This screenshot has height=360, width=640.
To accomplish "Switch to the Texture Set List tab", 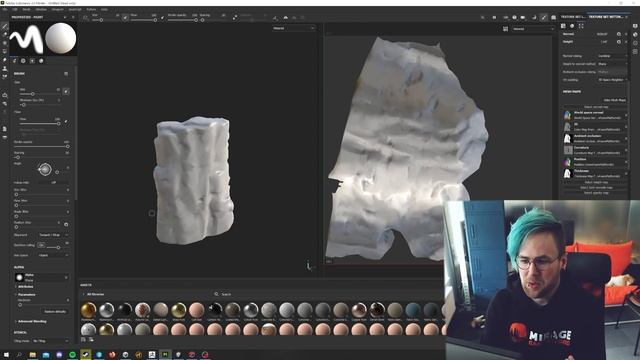I will click(x=573, y=17).
